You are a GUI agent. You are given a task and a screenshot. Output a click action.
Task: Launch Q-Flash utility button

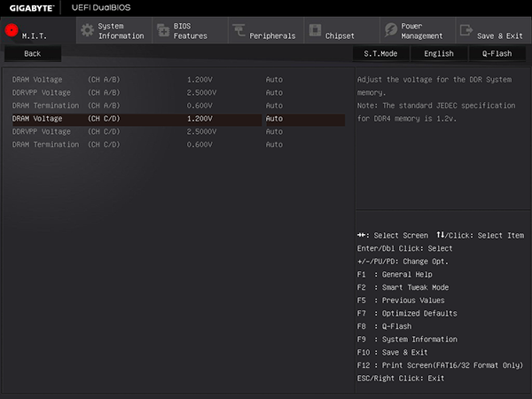pos(497,53)
